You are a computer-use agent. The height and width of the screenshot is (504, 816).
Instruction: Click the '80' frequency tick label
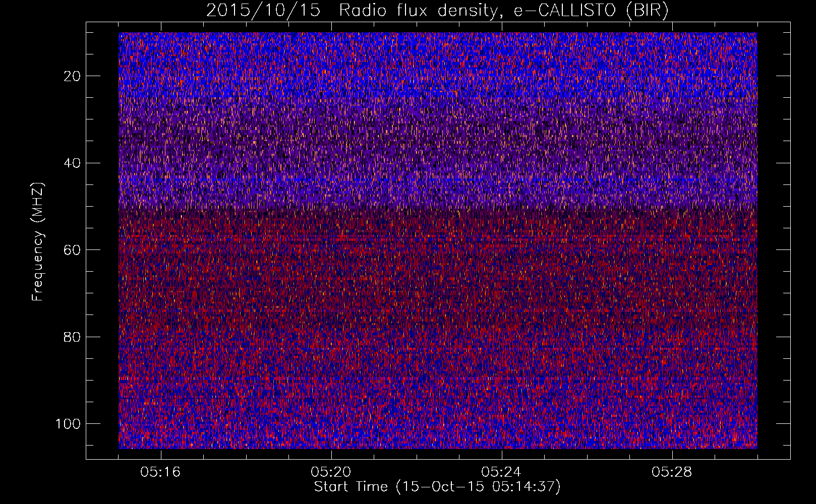(x=73, y=337)
